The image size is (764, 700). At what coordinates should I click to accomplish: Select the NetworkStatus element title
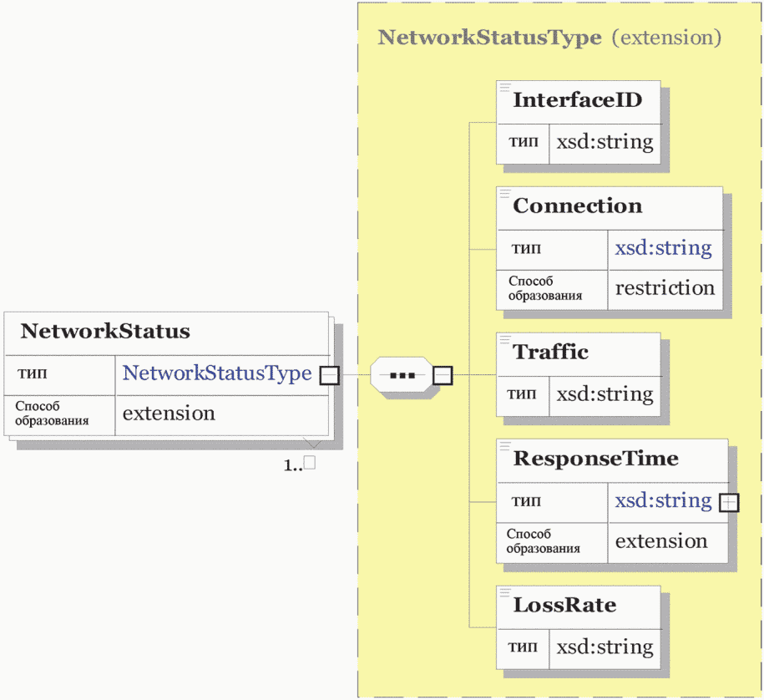(105, 331)
